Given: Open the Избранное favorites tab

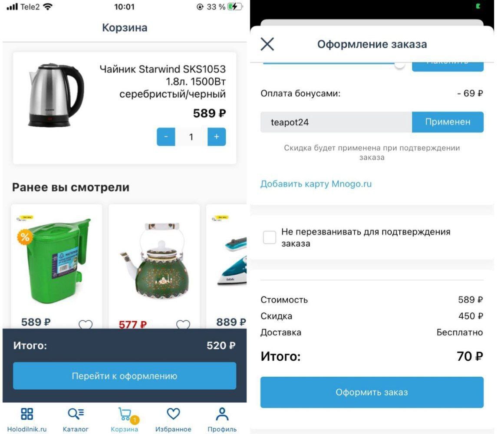Looking at the screenshot, I should click(173, 420).
